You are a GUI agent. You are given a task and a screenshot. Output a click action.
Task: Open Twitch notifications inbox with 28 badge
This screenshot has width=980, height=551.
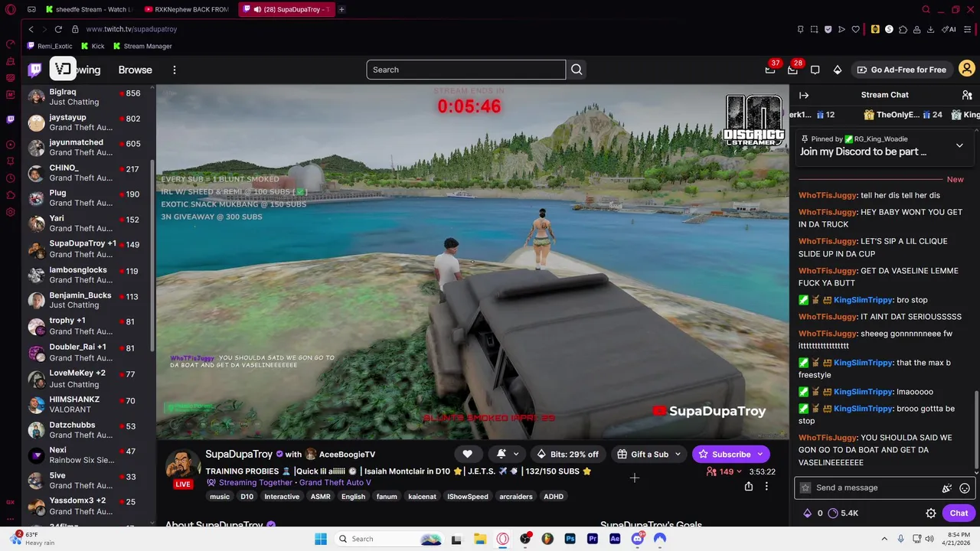tap(792, 70)
